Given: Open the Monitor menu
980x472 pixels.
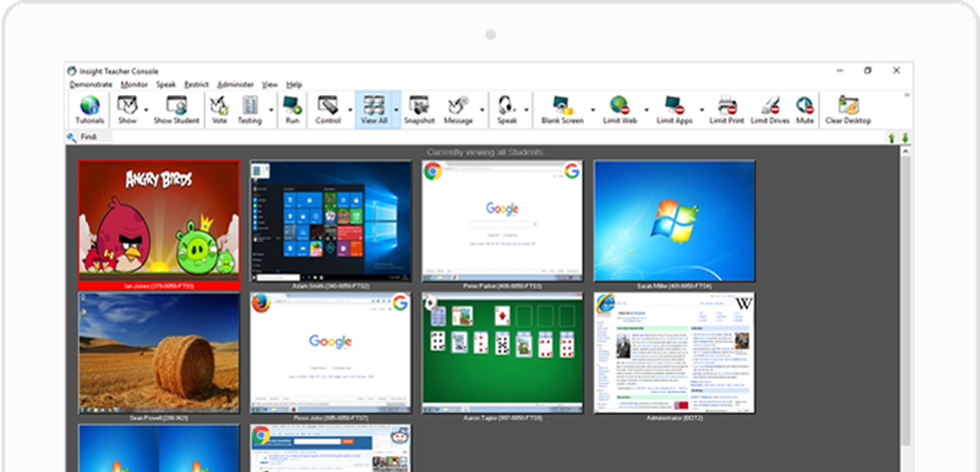Looking at the screenshot, I should pos(134,85).
